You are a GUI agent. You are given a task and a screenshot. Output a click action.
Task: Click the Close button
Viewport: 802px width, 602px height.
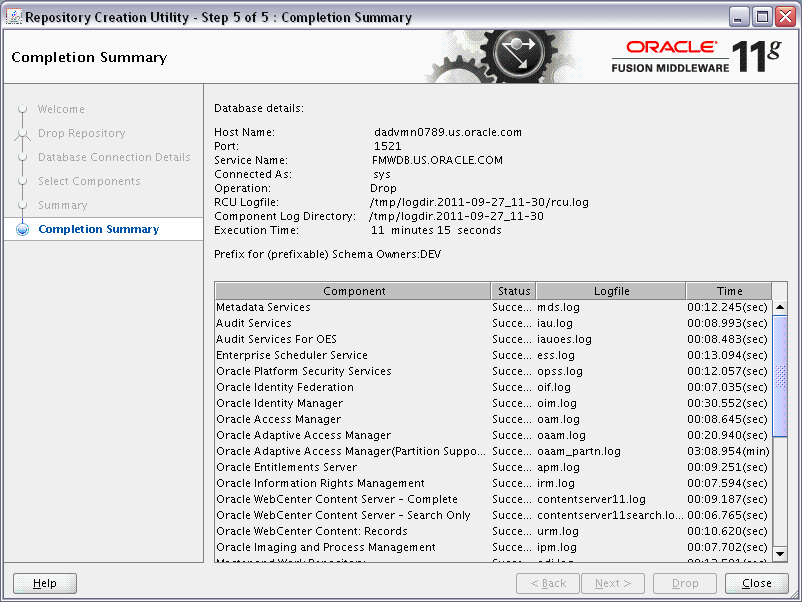point(756,583)
